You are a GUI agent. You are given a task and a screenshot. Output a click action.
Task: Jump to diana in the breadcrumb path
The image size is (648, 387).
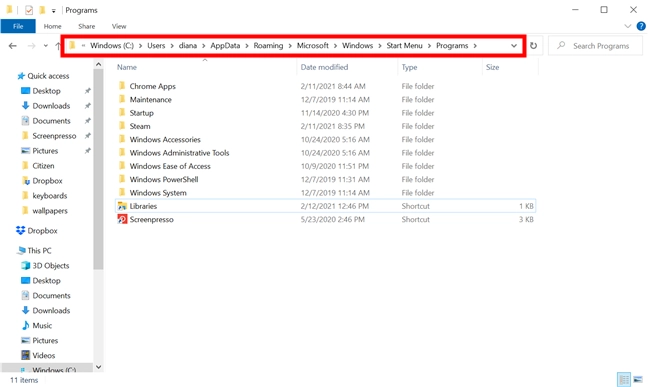[188, 45]
